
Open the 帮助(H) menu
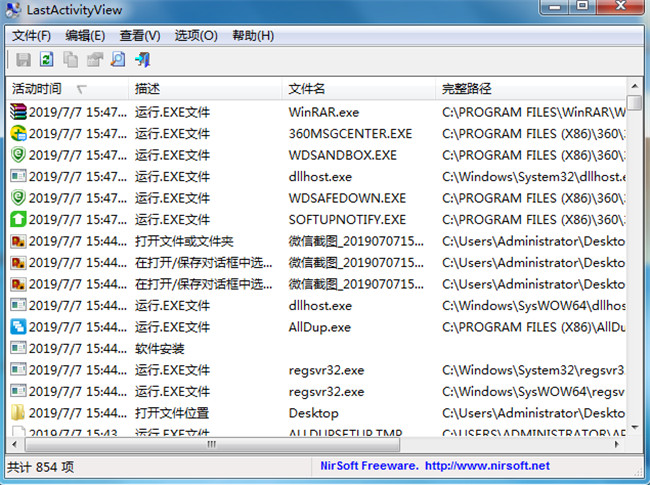(x=253, y=36)
